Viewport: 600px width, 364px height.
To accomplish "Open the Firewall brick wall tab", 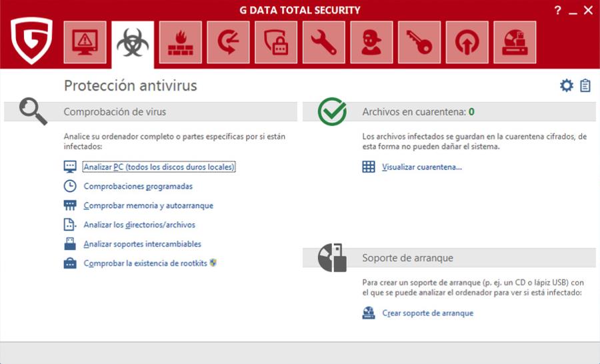I will 180,42.
